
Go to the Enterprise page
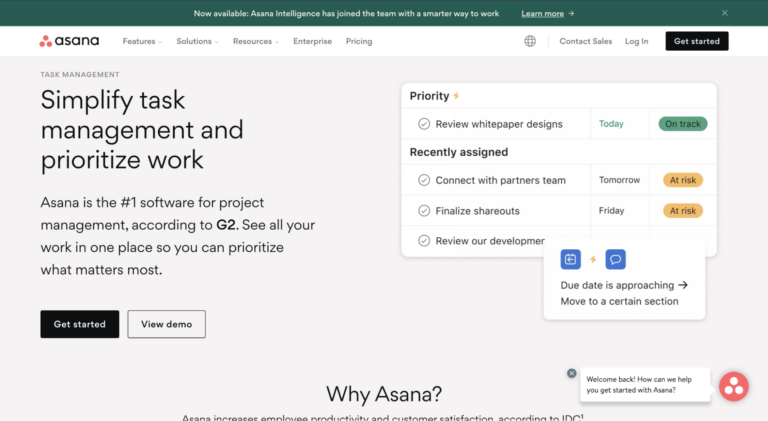click(x=312, y=41)
